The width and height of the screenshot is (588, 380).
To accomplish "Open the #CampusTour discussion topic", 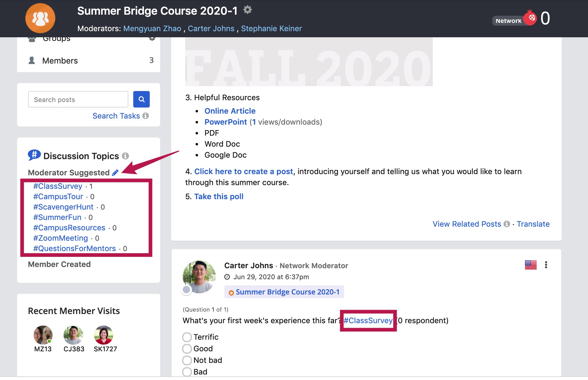I will click(58, 196).
